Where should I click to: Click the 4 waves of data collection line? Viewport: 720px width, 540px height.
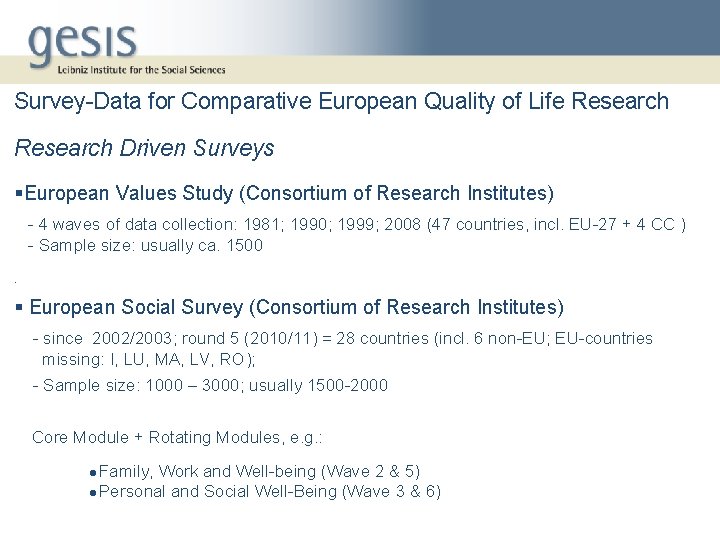tap(360, 224)
